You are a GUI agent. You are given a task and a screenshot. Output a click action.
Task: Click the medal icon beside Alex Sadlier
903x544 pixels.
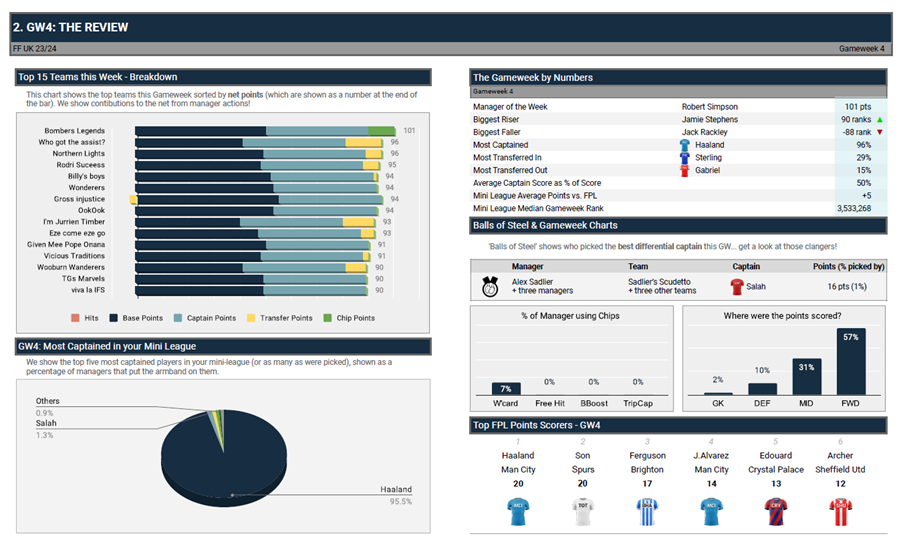tap(490, 286)
